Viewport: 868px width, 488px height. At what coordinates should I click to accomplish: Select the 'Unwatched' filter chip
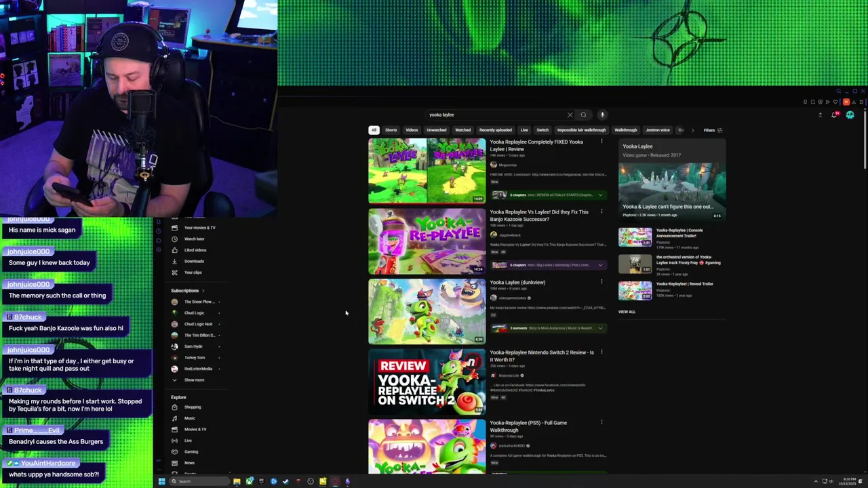coord(437,130)
